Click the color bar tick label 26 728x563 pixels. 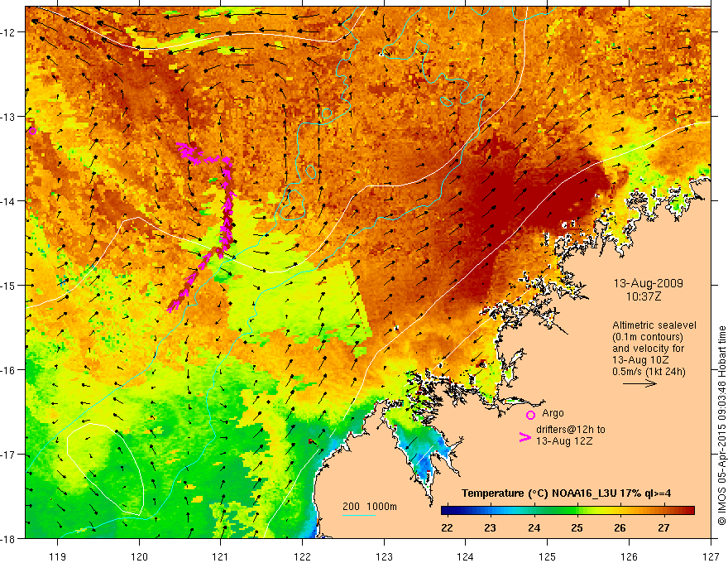coord(620,527)
